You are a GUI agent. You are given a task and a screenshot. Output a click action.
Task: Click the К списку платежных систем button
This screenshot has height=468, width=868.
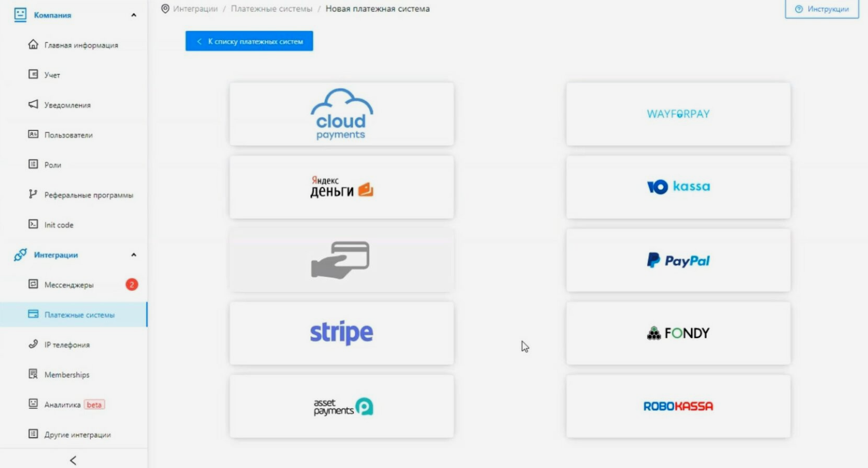(x=249, y=41)
